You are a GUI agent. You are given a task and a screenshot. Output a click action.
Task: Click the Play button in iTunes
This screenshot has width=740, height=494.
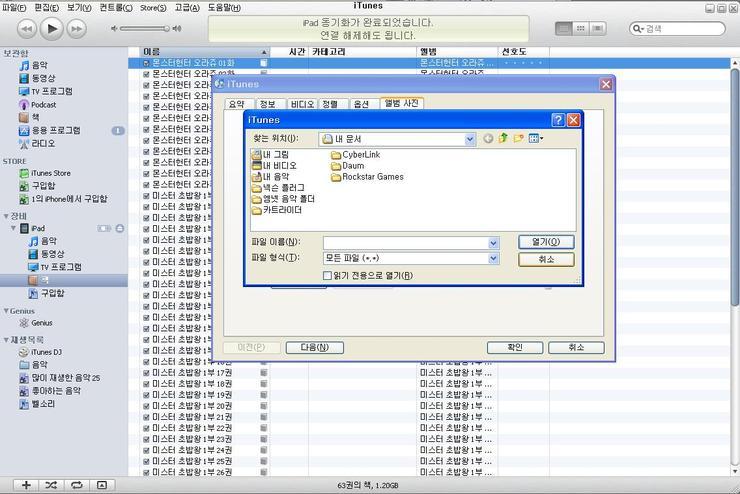pyautogui.click(x=52, y=29)
